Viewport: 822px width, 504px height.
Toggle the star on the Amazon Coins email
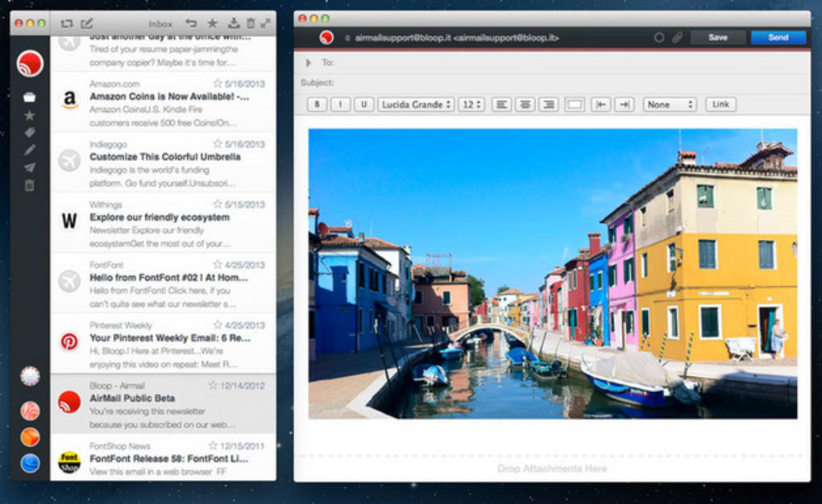218,83
